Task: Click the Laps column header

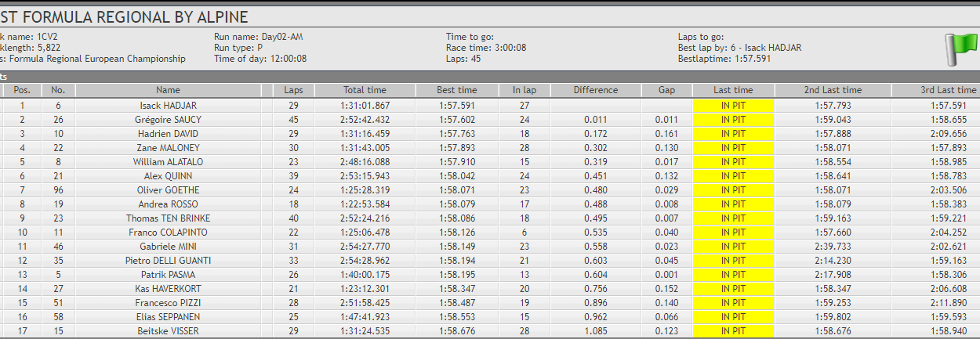Action: coord(293,90)
